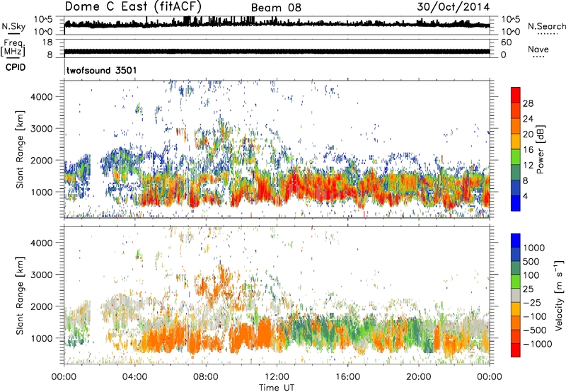Viewport: 566px width, 392px height.
Task: Click '1000' tick on the velocity panel axis
Action: 42,338
